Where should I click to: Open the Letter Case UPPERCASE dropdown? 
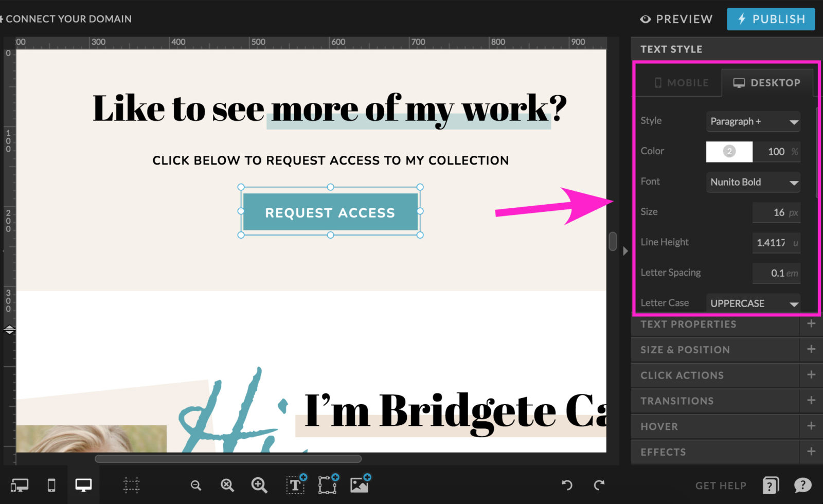[x=753, y=303]
